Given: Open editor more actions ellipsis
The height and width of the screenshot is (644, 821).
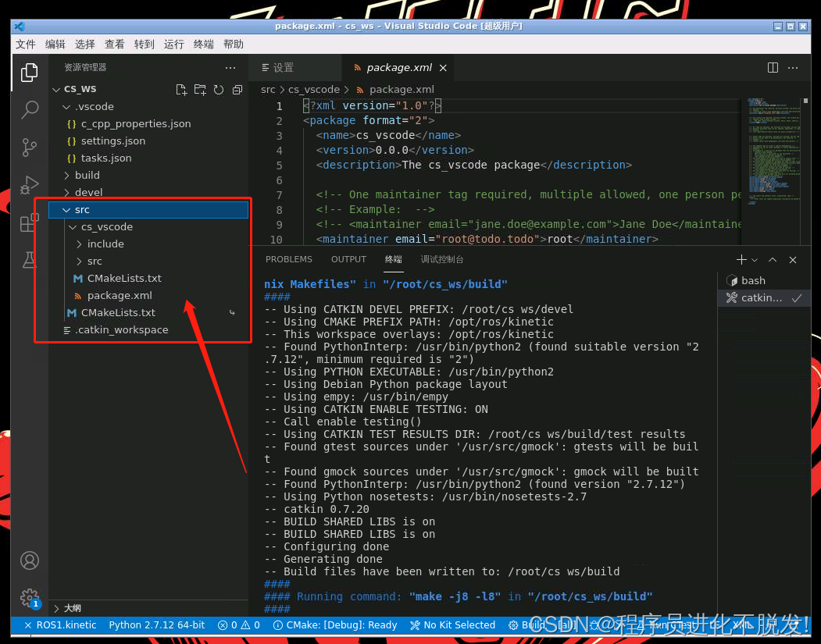Looking at the screenshot, I should pyautogui.click(x=793, y=67).
